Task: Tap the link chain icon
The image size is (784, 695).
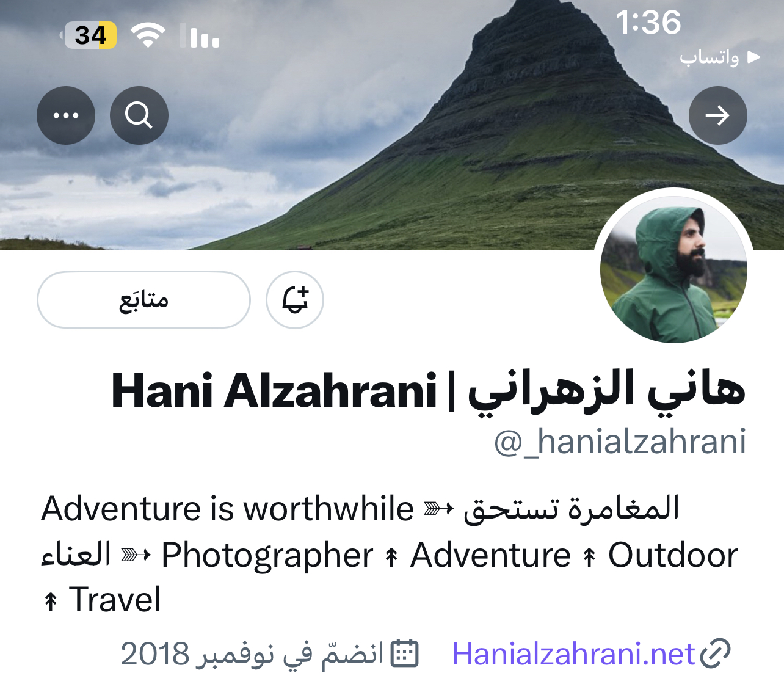Action: click(715, 653)
